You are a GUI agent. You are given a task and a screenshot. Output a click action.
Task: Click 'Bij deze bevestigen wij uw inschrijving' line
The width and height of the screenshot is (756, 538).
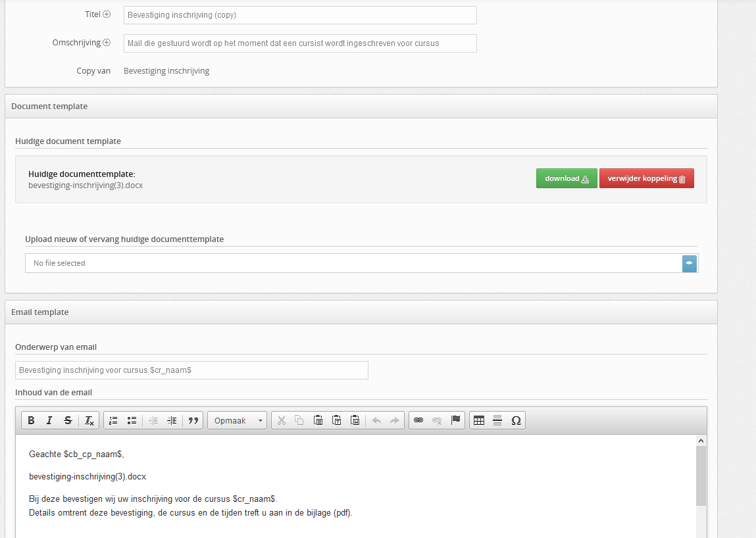[153, 499]
